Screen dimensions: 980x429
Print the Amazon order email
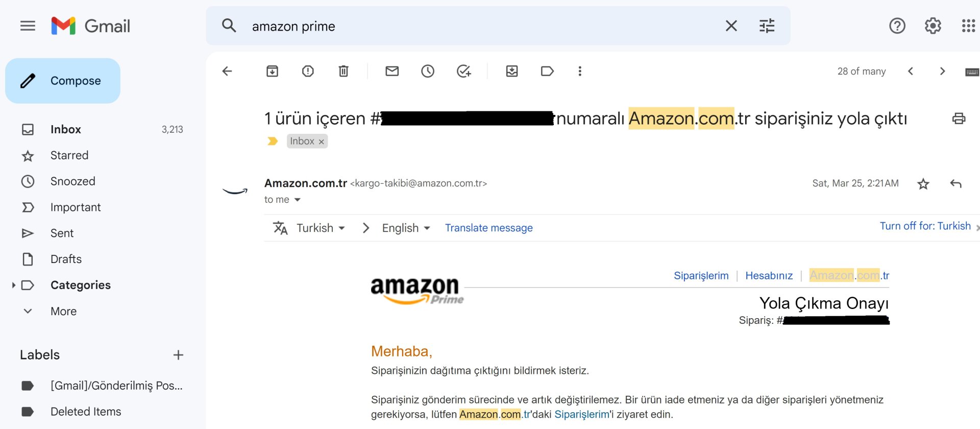coord(959,118)
